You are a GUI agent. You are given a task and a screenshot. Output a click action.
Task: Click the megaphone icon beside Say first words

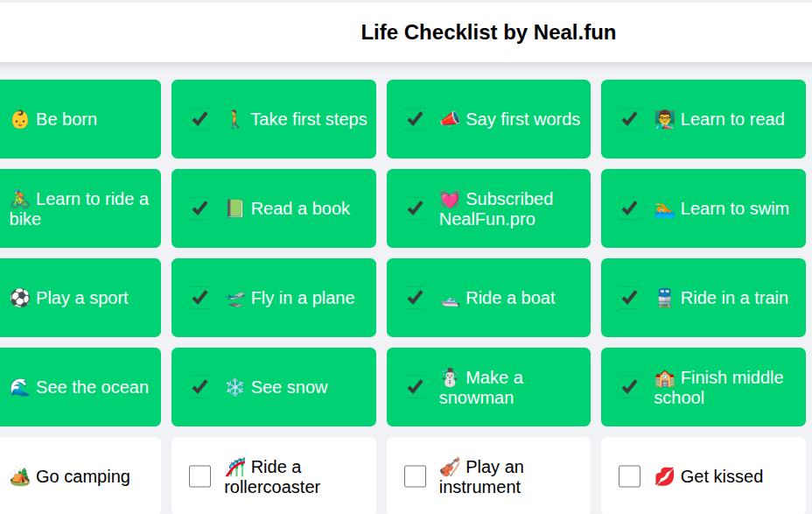450,119
